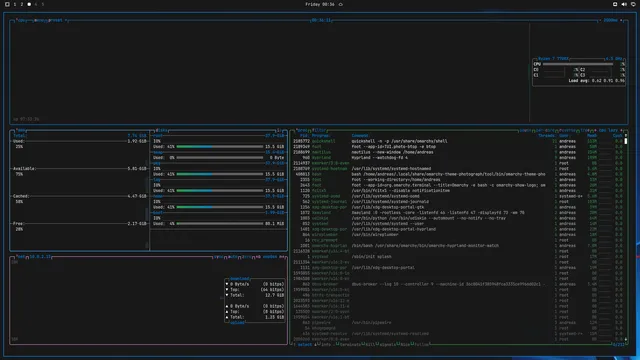Image resolution: width=640 pixels, height=360 pixels.
Task: Open the network icon at far right of tray
Action: click(x=633, y=4)
